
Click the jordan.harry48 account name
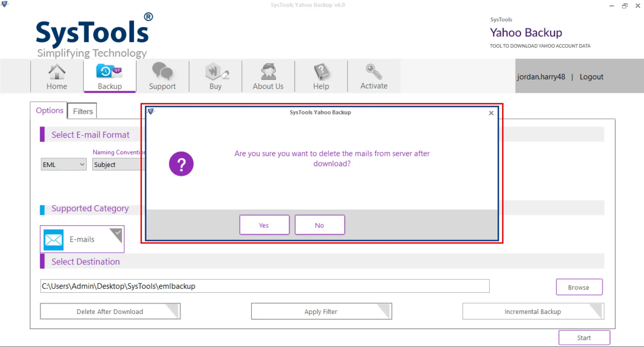pyautogui.click(x=541, y=77)
